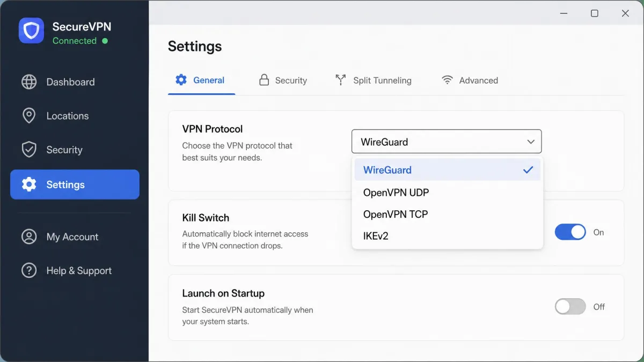Click the sidebar Security shield icon
The height and width of the screenshot is (362, 644).
(x=29, y=150)
